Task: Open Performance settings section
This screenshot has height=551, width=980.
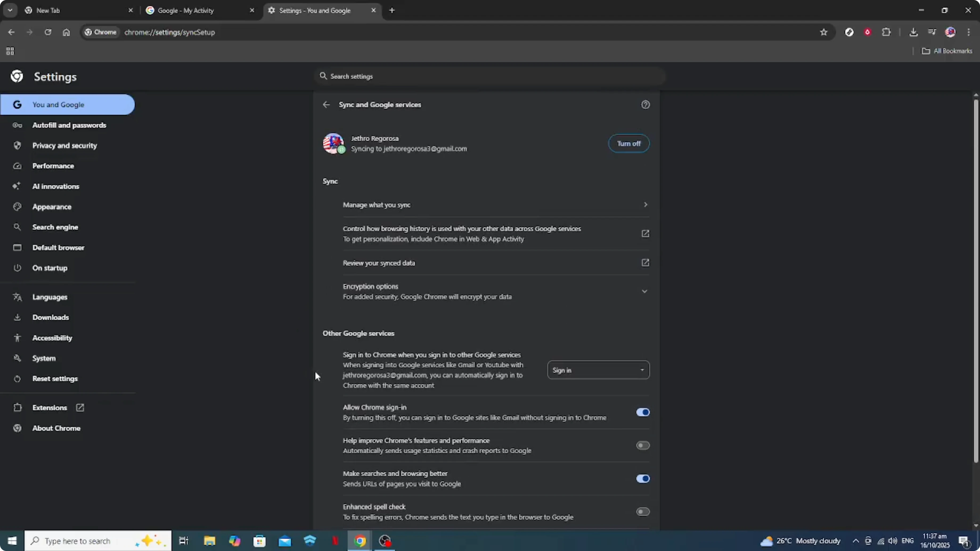Action: coord(67,166)
